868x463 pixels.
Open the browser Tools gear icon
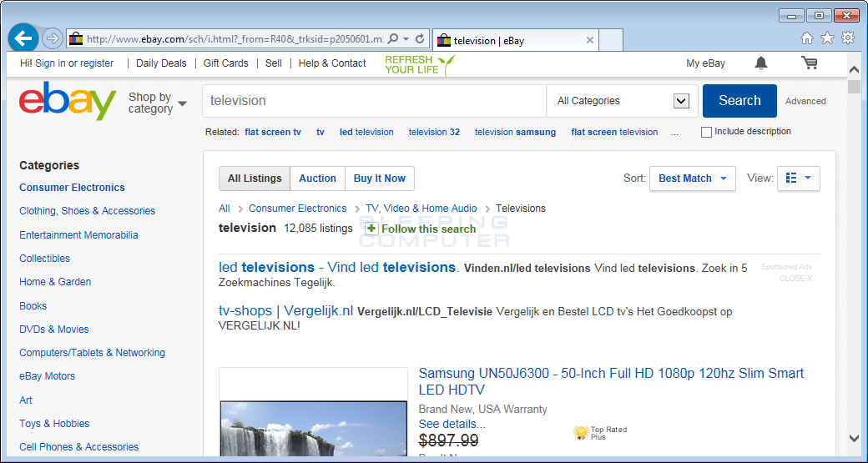pos(847,38)
